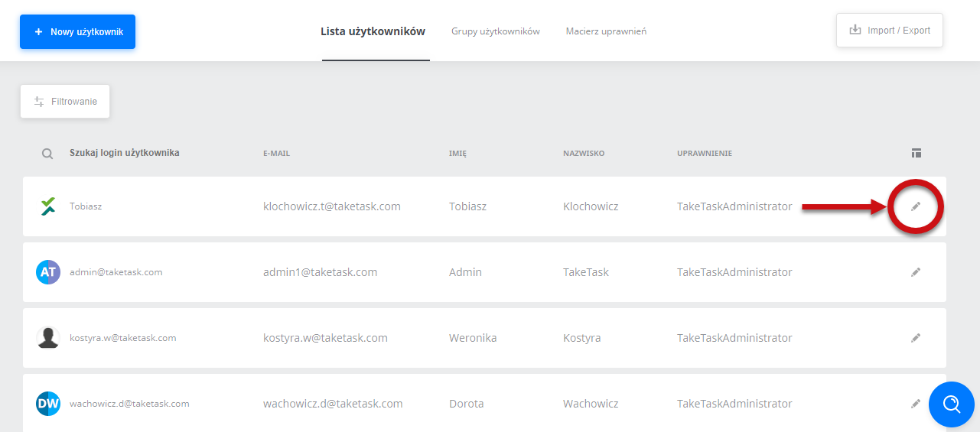The image size is (980, 432).
Task: Select the Lista użytkowników tab
Action: tap(373, 31)
